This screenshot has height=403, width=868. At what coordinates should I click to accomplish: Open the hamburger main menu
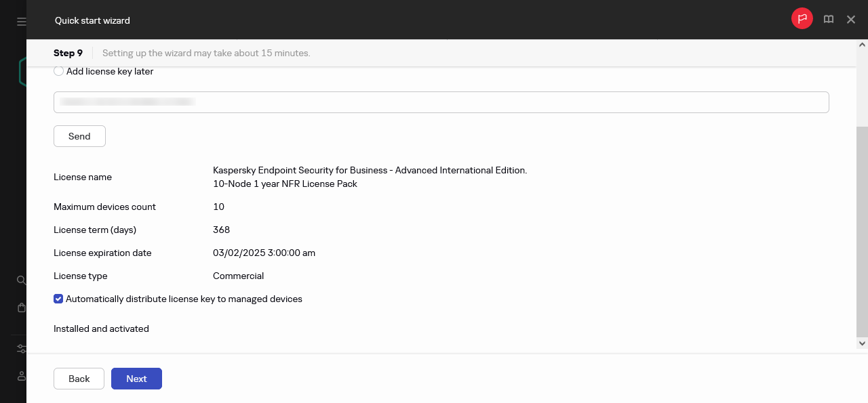(21, 22)
